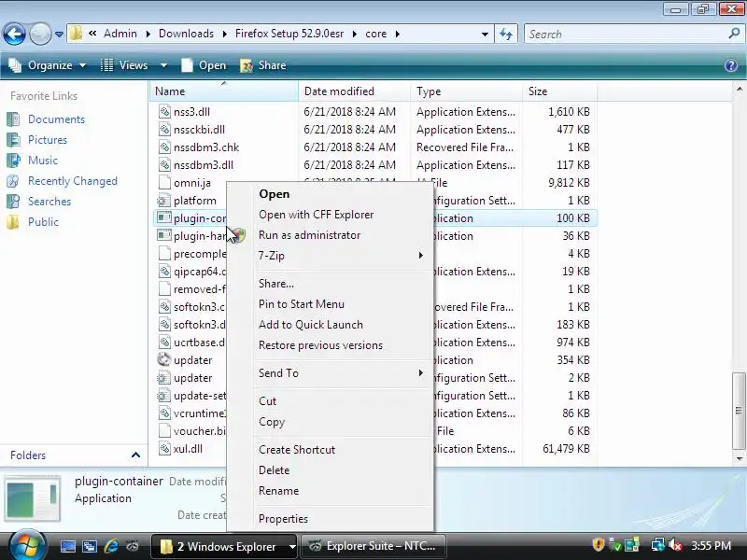Sort by the Name column header
Screen dimensions: 747x560
223,91
